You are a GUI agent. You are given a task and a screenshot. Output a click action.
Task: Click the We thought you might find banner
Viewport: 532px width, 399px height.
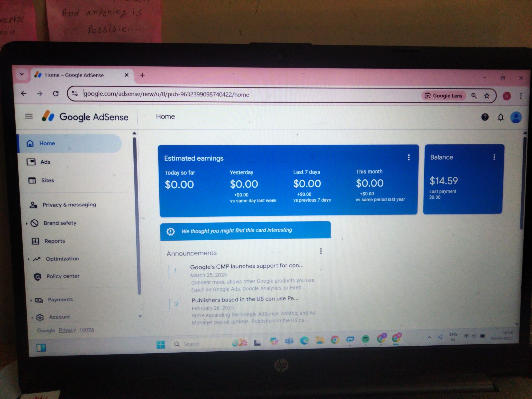coord(245,231)
